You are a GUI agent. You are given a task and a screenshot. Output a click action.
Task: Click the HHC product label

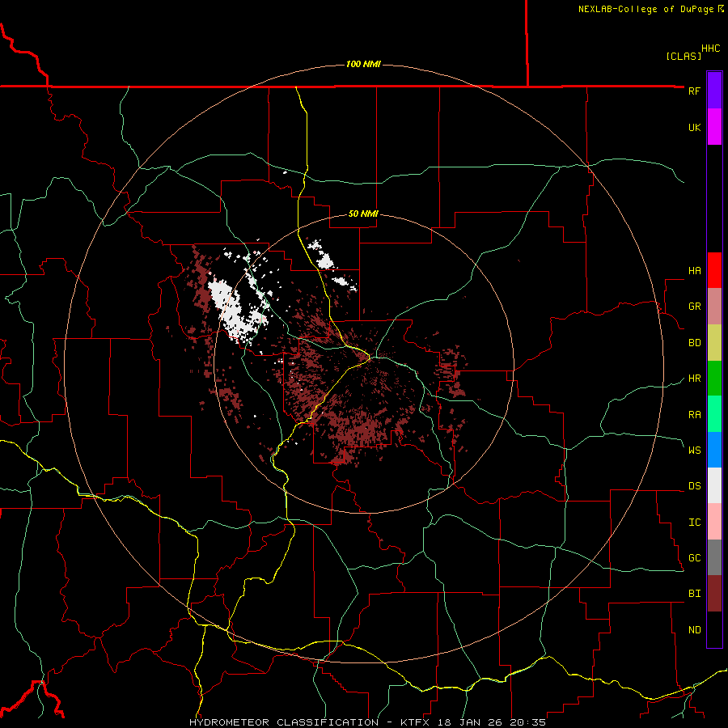(711, 49)
